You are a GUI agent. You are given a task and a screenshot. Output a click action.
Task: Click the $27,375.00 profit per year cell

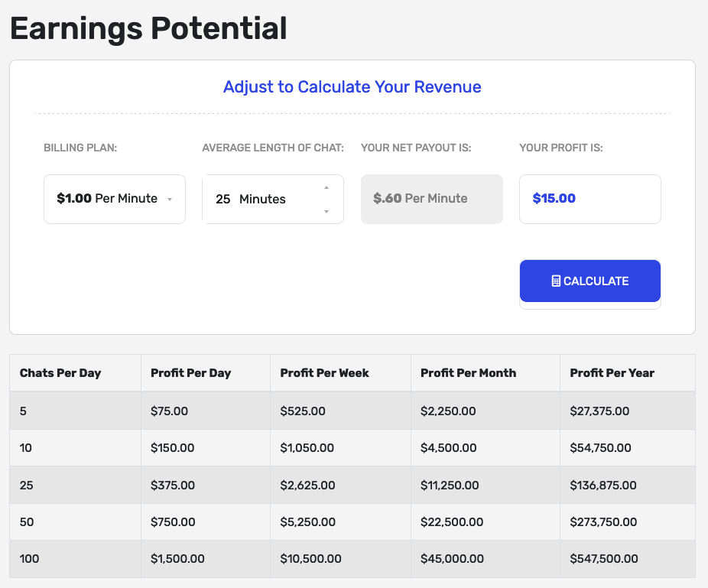[628, 411]
